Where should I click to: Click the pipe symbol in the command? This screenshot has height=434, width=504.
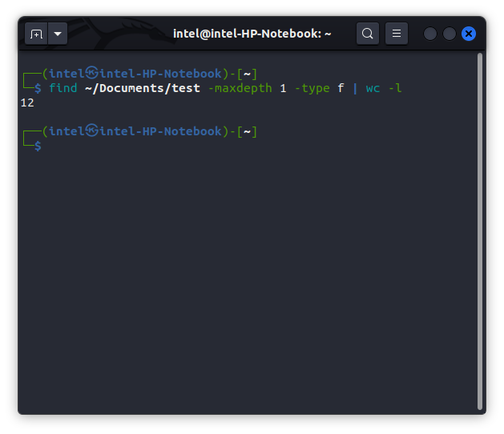tap(354, 88)
